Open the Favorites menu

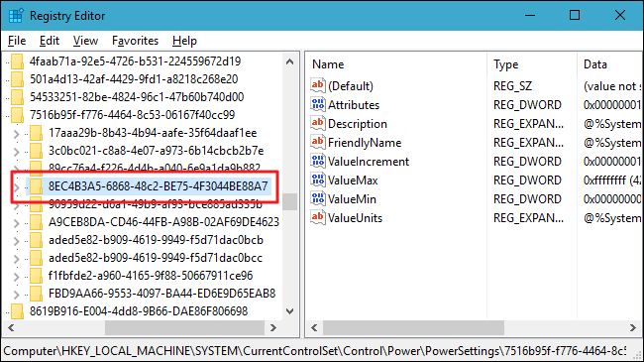pyautogui.click(x=135, y=41)
